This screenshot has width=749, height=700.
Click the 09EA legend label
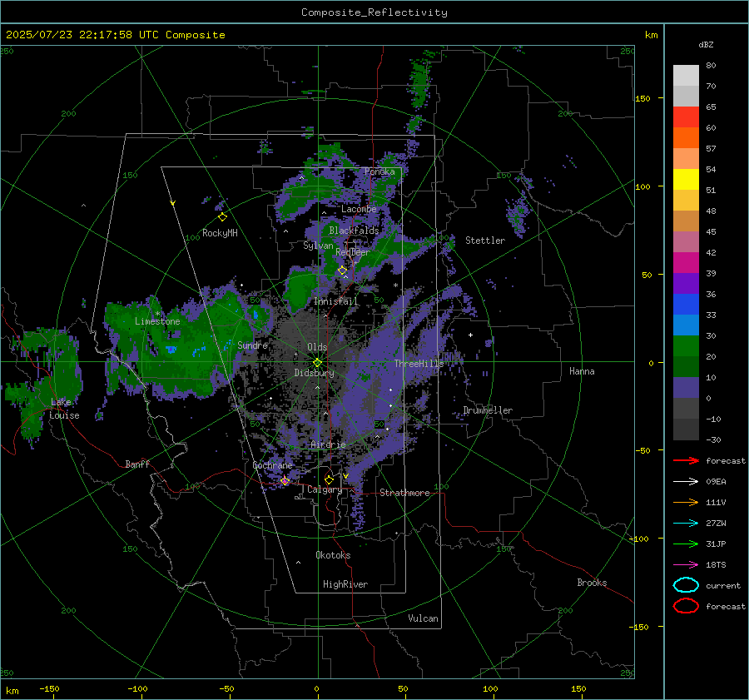pos(716,482)
